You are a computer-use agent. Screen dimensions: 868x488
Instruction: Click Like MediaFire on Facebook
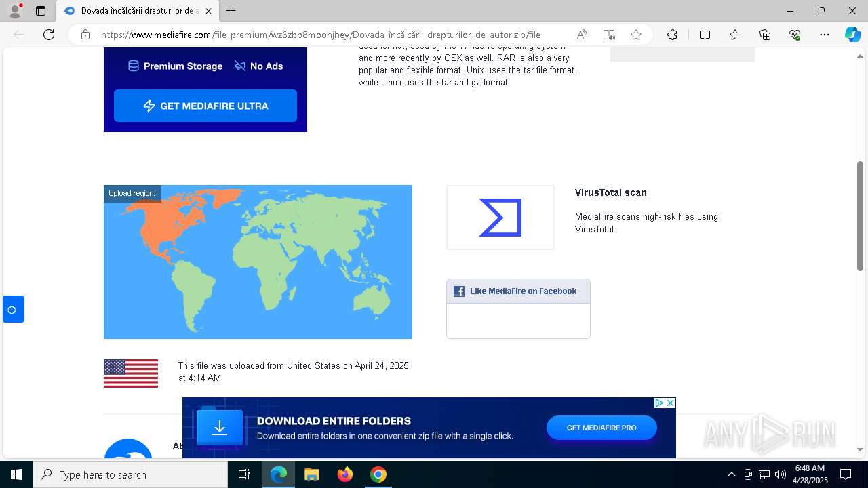click(x=523, y=291)
